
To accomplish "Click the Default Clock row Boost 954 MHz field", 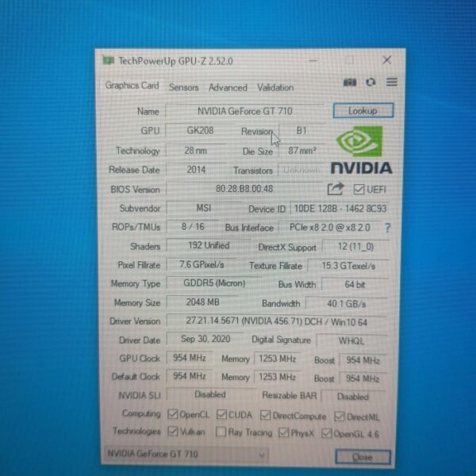I will pos(363,378).
